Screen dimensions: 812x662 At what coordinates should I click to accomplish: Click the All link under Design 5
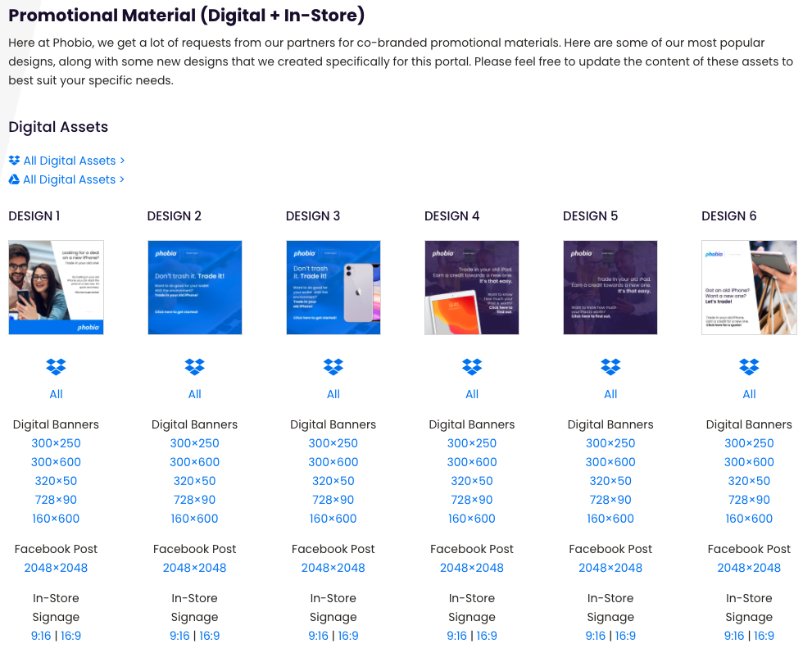pos(610,394)
